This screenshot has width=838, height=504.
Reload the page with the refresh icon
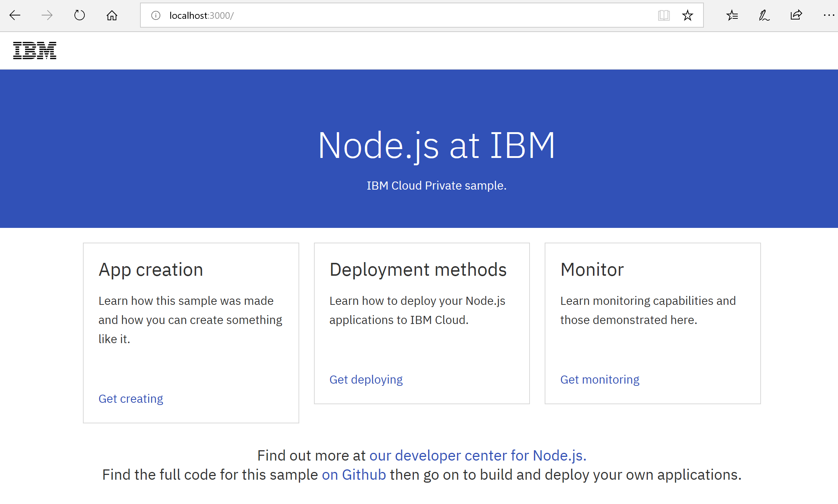tap(79, 15)
